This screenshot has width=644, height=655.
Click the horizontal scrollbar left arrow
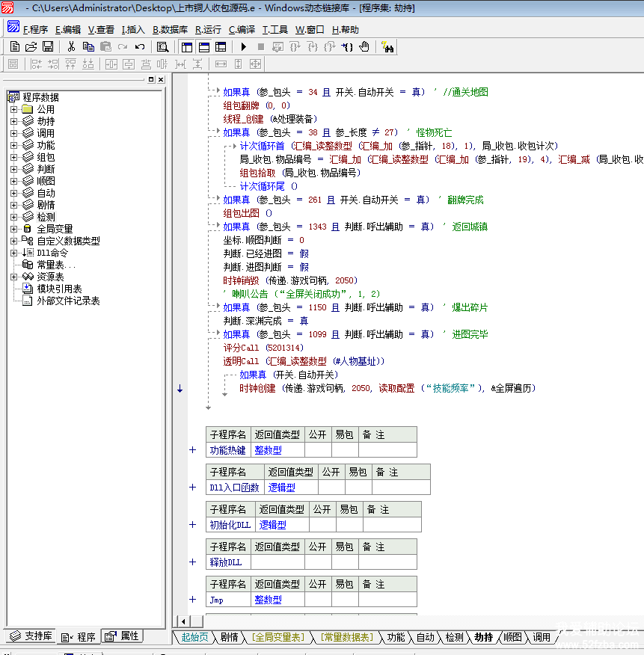[182, 621]
